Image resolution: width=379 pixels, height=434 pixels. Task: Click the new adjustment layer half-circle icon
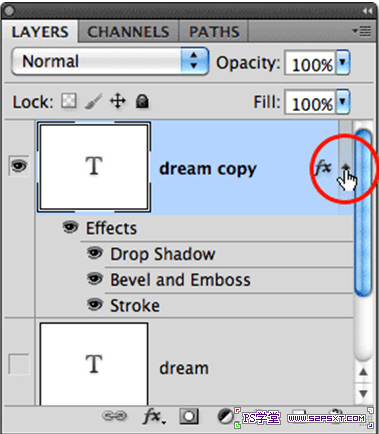[225, 416]
